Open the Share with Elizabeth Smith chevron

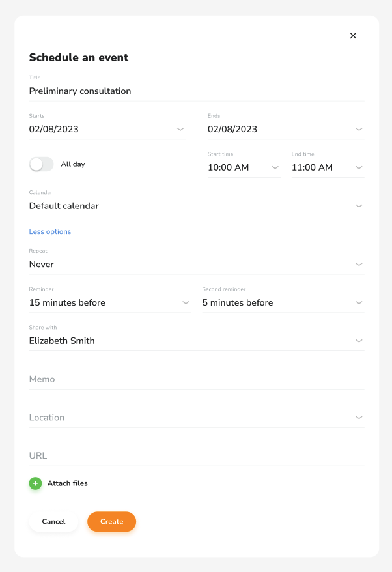tap(359, 341)
